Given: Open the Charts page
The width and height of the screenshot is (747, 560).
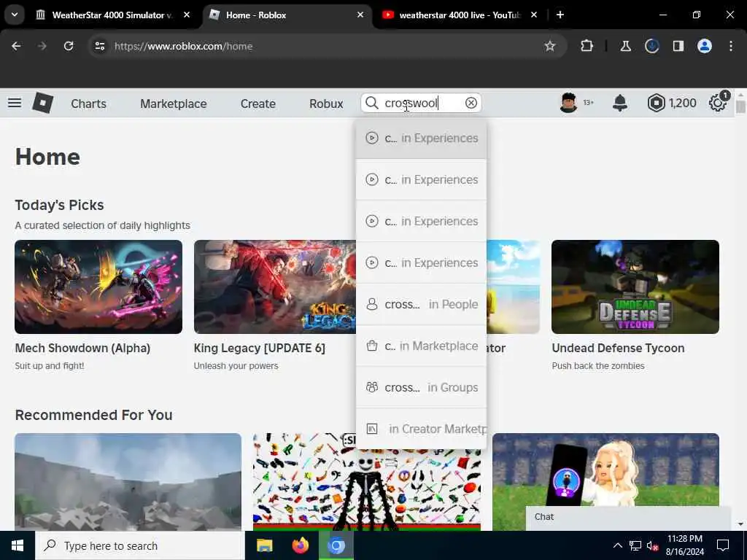Looking at the screenshot, I should [88, 104].
